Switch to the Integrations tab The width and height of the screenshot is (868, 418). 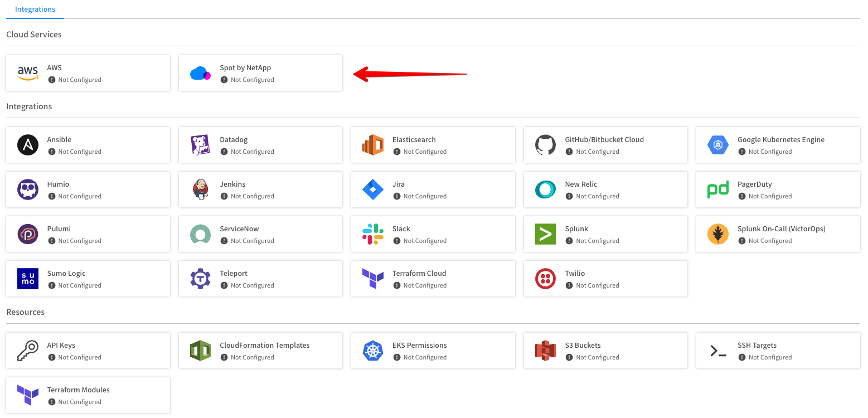[x=35, y=9]
